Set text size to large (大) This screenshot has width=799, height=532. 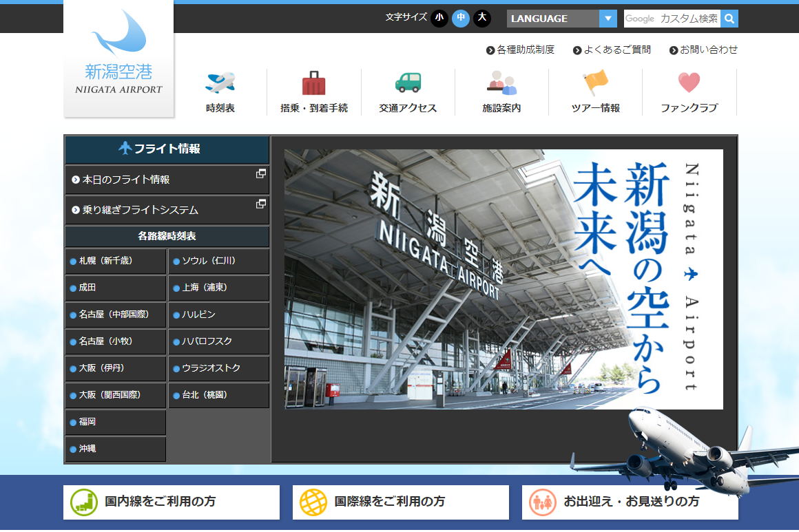[x=482, y=18]
